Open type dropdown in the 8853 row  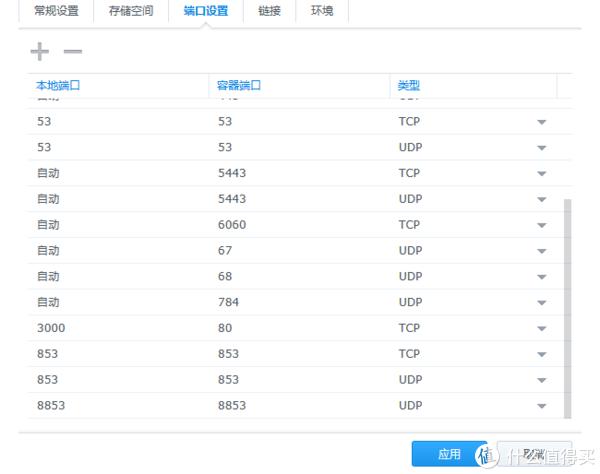(x=541, y=406)
